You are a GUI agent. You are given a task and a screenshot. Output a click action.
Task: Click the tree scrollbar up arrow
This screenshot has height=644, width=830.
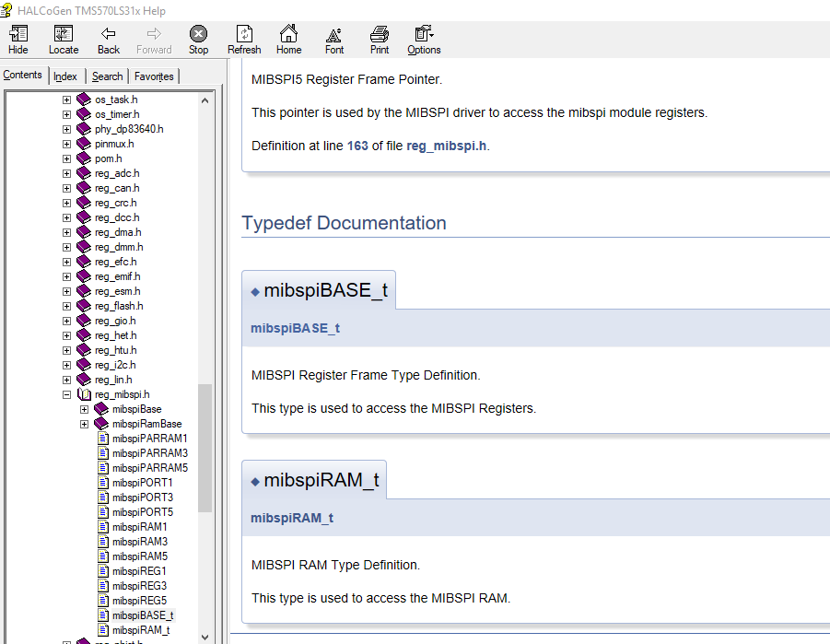(x=205, y=100)
